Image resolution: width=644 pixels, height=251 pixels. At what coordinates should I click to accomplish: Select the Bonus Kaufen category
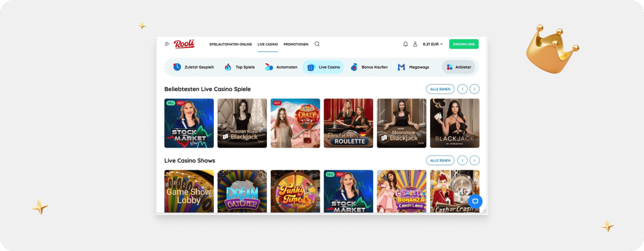tap(369, 67)
